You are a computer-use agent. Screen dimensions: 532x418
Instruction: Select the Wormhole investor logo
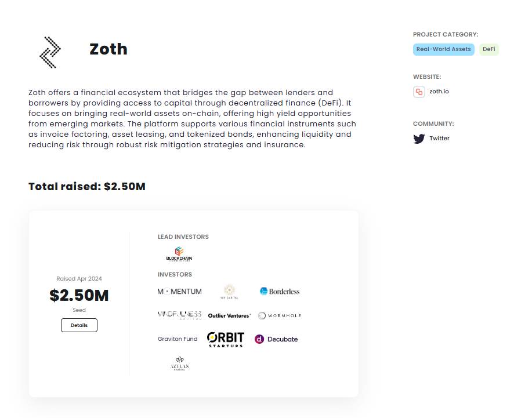(x=280, y=315)
